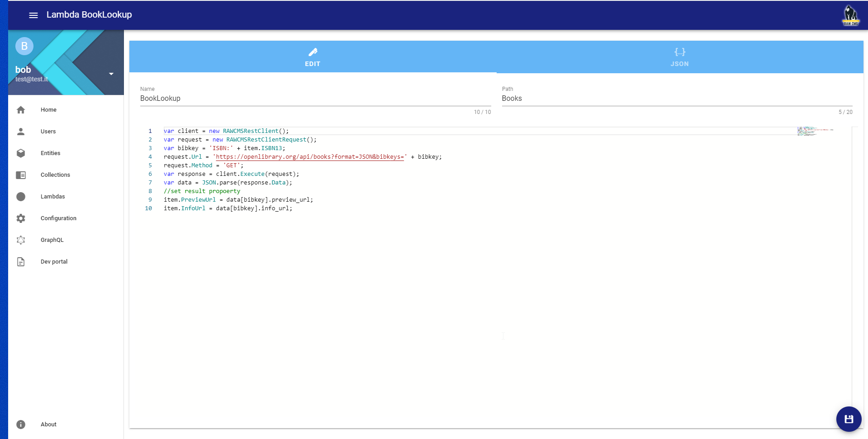Open Users via the person icon
Viewport: 868px width, 439px height.
[x=21, y=132]
